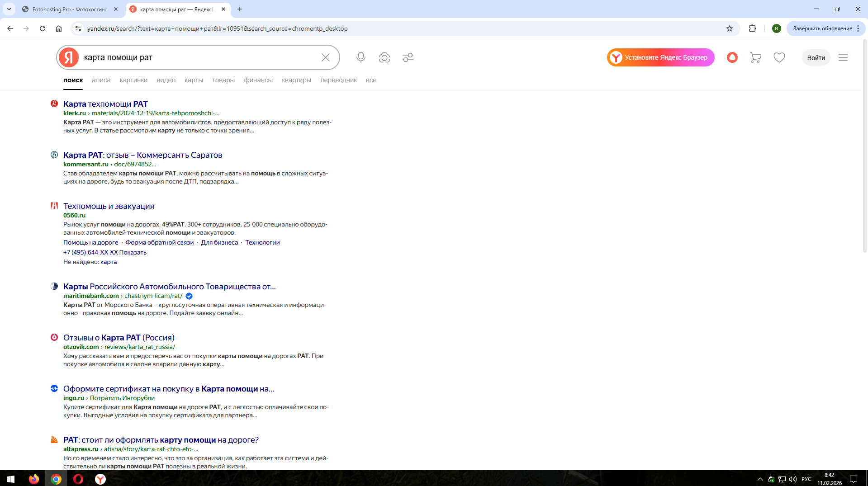The width and height of the screenshot is (868, 486).
Task: Open the 'финансы' search tab
Action: (x=258, y=80)
